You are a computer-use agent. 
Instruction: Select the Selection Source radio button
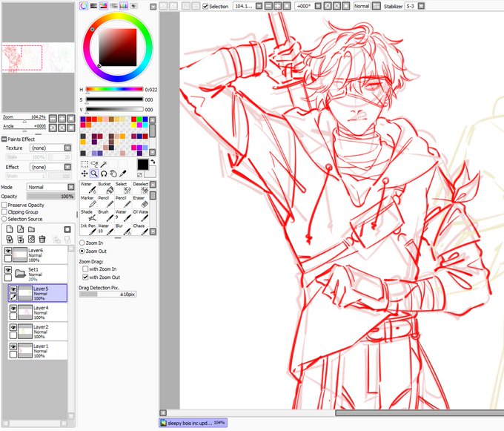click(x=4, y=219)
